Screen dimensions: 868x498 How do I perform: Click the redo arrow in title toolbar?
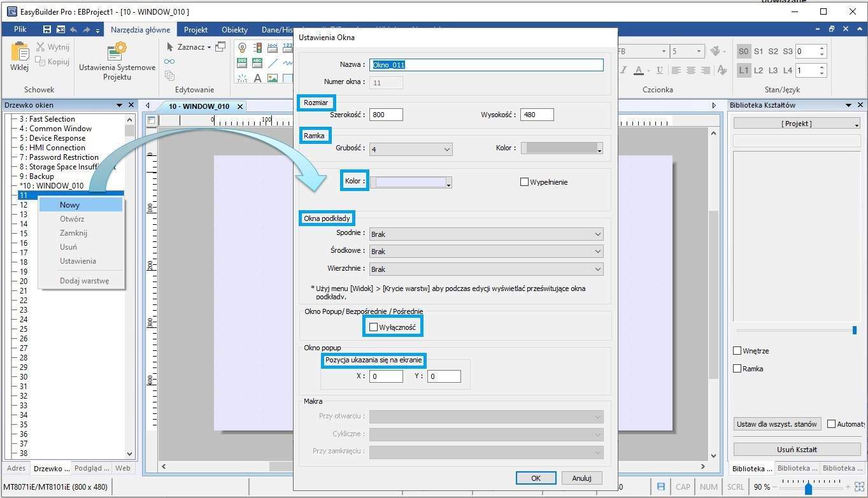(87, 29)
